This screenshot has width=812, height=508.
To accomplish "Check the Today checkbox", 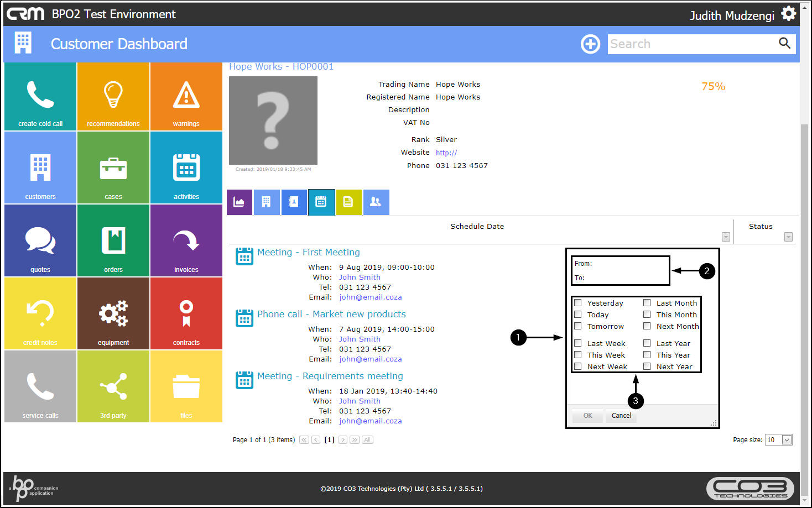I will 577,315.
